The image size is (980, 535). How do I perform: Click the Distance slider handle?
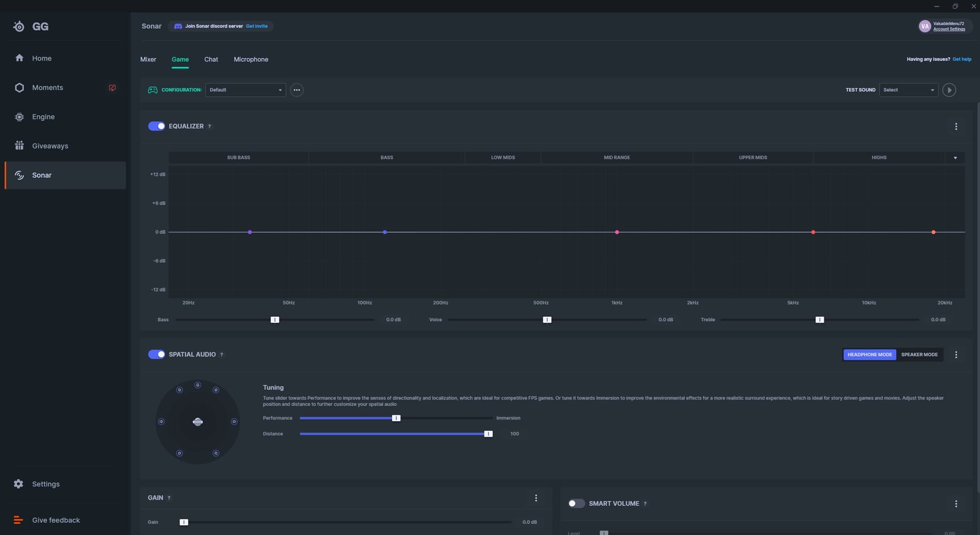click(x=488, y=434)
